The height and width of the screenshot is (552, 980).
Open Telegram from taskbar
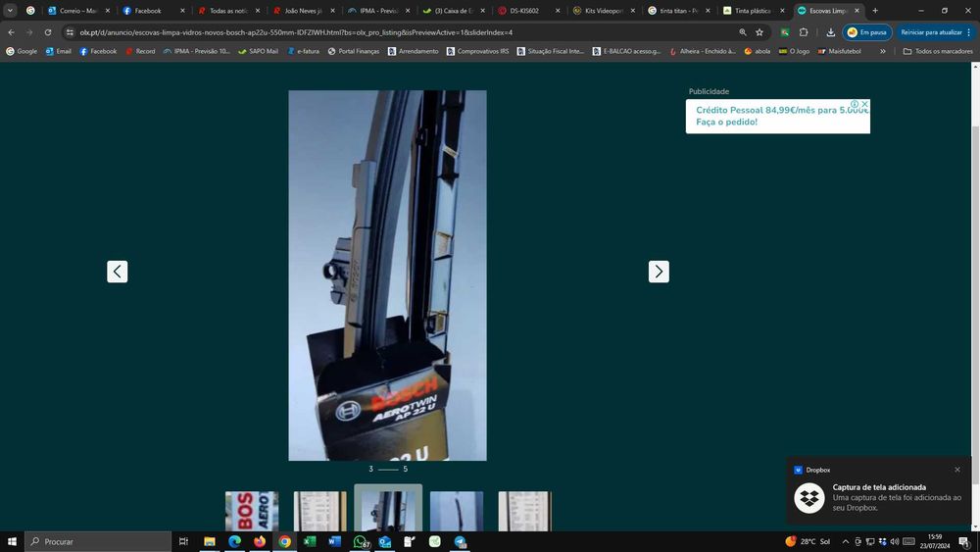460,541
